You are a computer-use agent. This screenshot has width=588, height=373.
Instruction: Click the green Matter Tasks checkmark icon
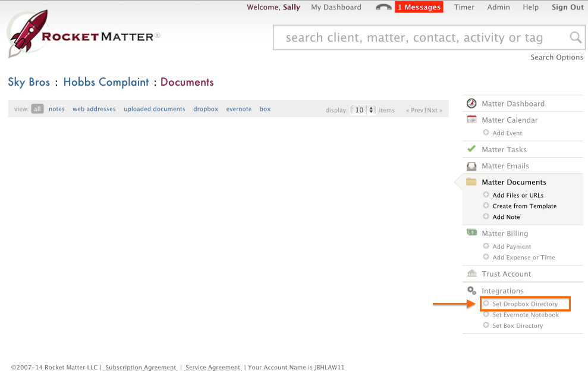[471, 149]
